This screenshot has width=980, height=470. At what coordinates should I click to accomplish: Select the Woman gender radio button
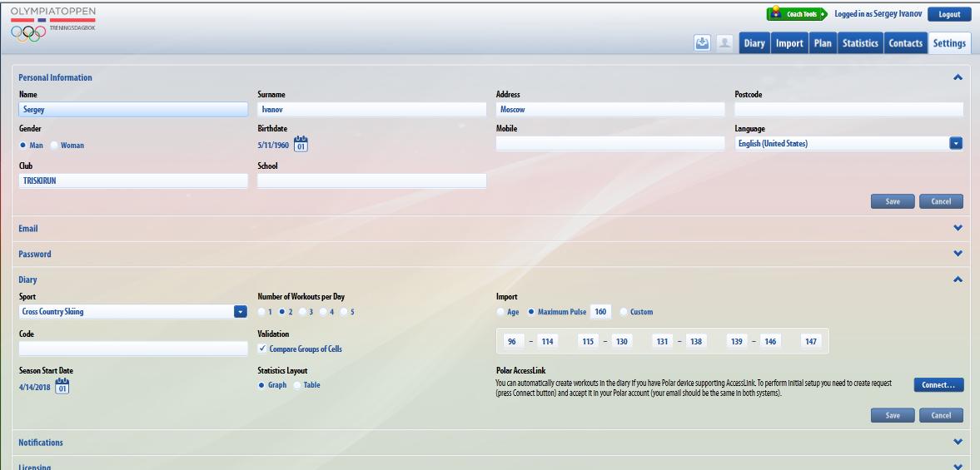[x=54, y=145]
